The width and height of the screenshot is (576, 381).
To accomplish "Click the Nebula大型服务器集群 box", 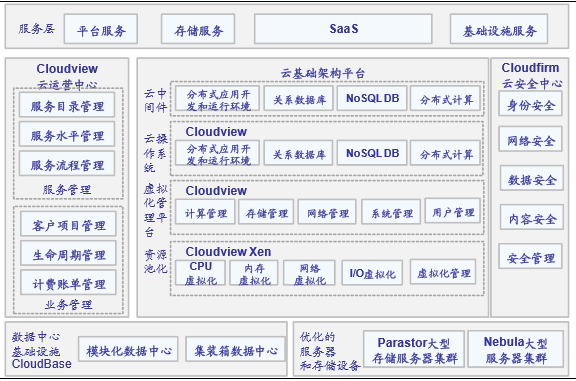I will [516, 349].
